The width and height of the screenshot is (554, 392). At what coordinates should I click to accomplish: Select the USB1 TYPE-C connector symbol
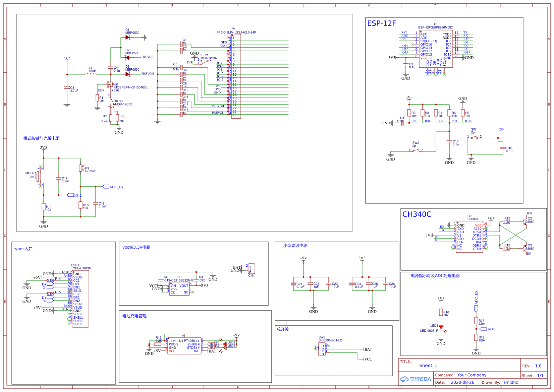pos(80,299)
